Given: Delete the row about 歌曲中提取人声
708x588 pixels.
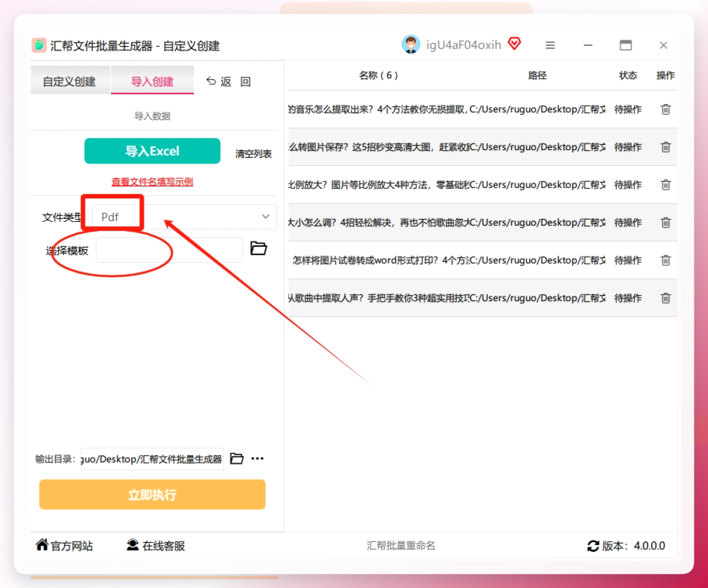Looking at the screenshot, I should [666, 298].
